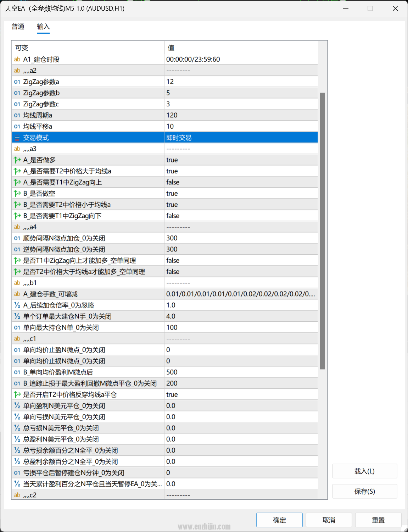Click the 重置 button
Viewport: 408px width, 532px height.
pyautogui.click(x=378, y=520)
